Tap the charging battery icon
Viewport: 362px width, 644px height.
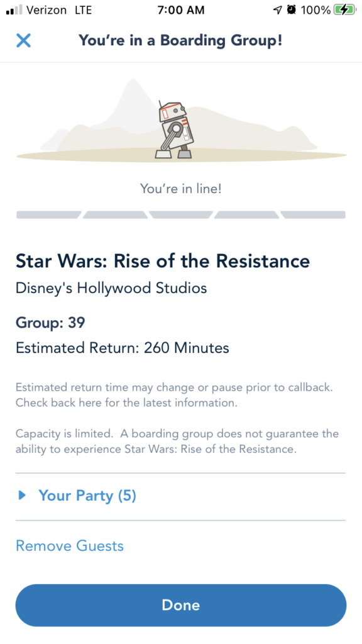tap(345, 10)
